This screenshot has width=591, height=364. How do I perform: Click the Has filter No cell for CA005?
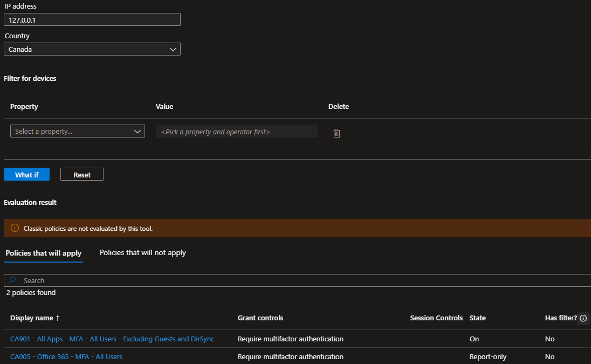[x=549, y=356]
